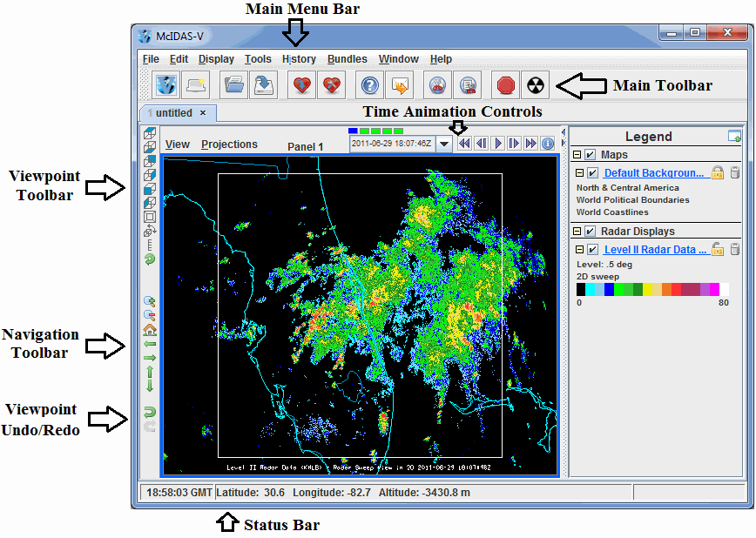Screen dimensions: 756x538
Task: Pan left with green left arrow
Action: [x=150, y=344]
